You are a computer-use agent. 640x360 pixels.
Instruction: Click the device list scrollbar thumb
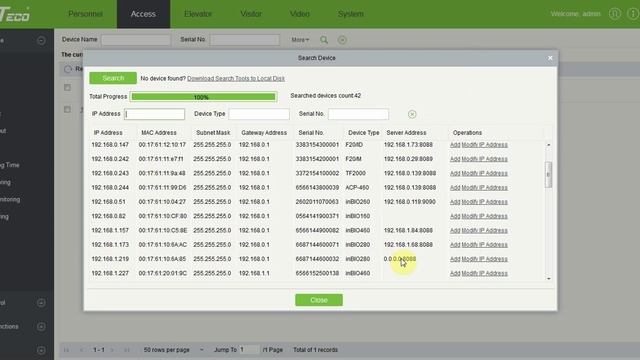[x=549, y=175]
